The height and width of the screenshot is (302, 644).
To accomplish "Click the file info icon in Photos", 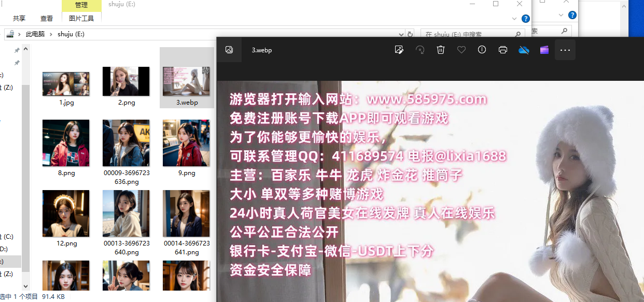I will click(482, 50).
